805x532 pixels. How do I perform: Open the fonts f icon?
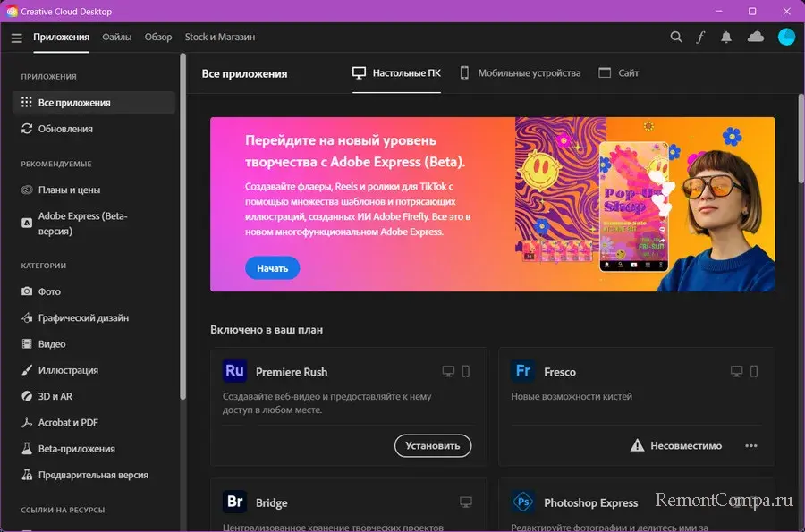tap(700, 37)
